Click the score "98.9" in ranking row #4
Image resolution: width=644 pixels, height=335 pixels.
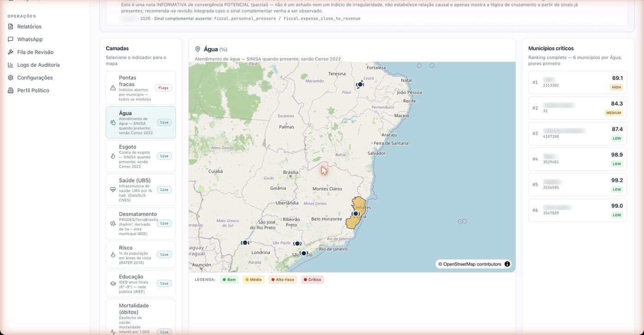[617, 155]
